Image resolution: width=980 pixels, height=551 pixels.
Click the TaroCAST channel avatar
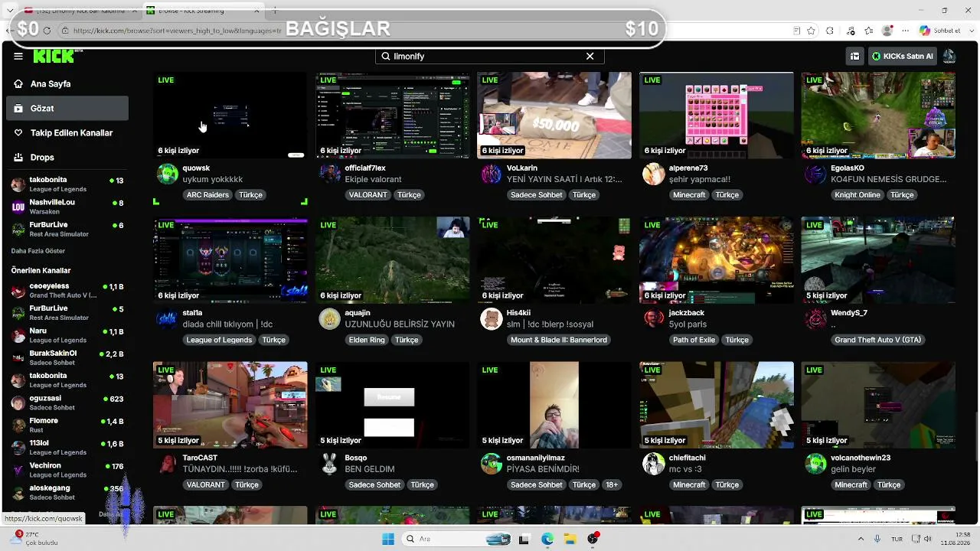tap(168, 463)
